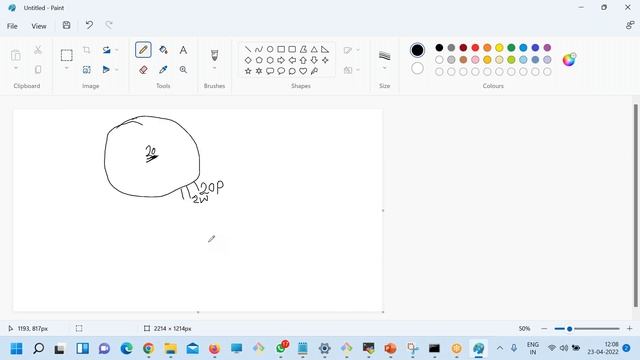This screenshot has width=640, height=360.
Task: Expand the Selection options dropdown
Action: (67, 68)
